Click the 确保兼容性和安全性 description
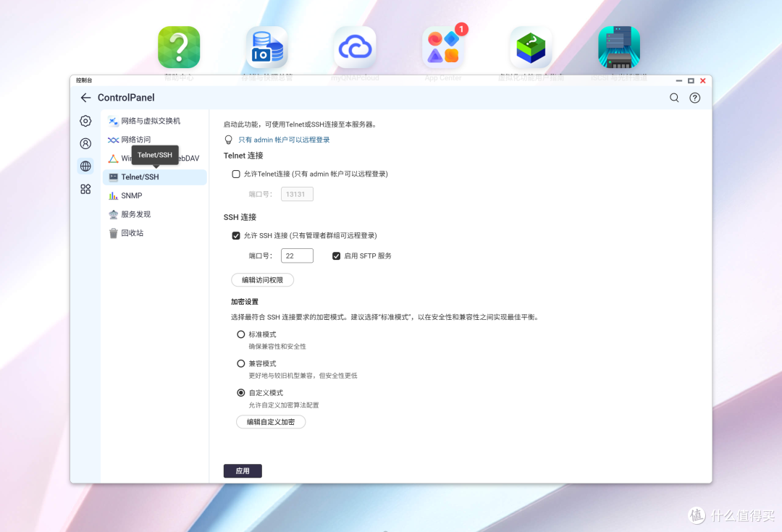This screenshot has width=782, height=532. point(277,347)
